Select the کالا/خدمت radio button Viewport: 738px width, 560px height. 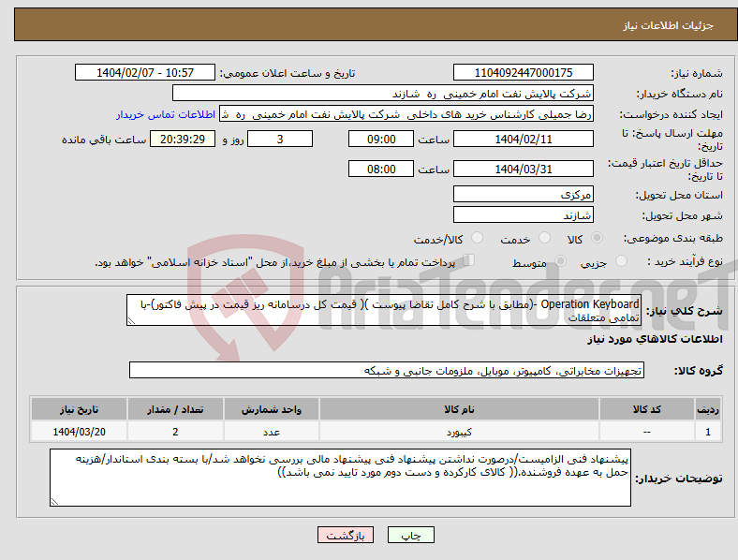coord(478,238)
